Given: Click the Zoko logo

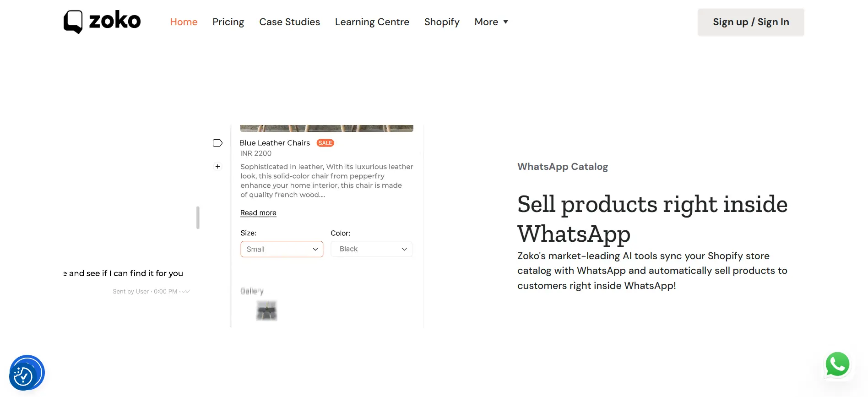Looking at the screenshot, I should pyautogui.click(x=102, y=21).
